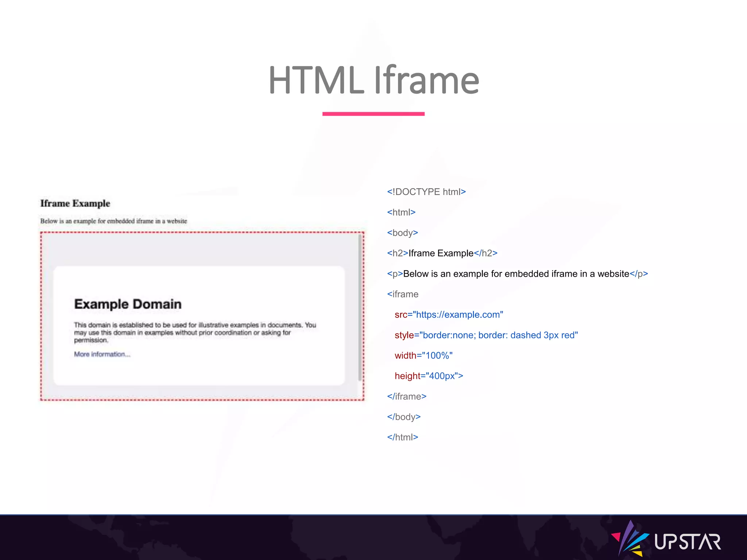Click 'Below is an example for embedded iframe' preview text
The width and height of the screenshot is (747, 560).
click(113, 221)
